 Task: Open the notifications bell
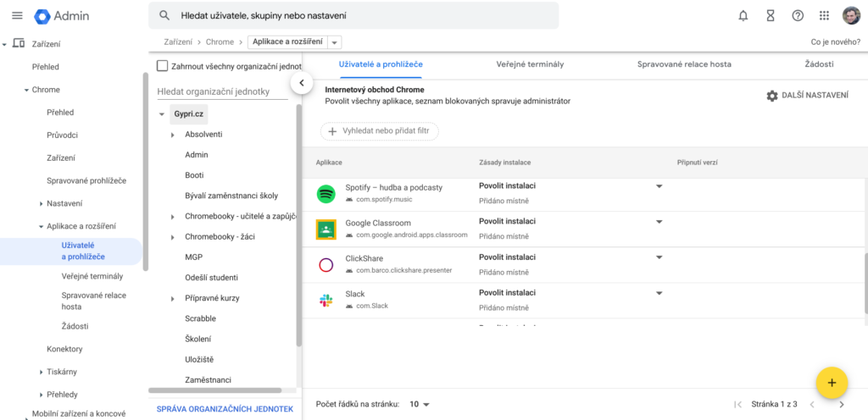tap(743, 15)
